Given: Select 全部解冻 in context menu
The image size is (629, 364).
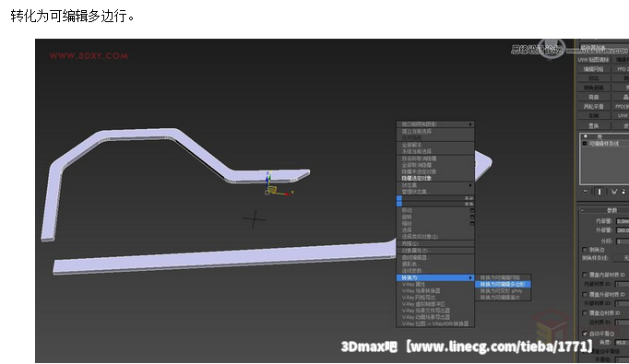Looking at the screenshot, I should [x=435, y=145].
